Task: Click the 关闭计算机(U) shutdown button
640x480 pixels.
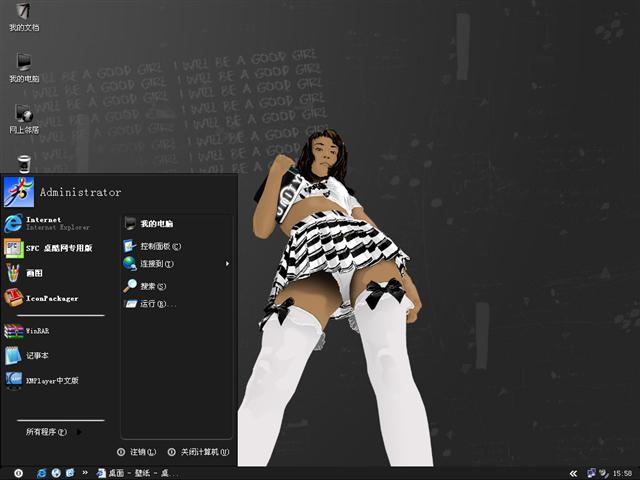Action: click(x=198, y=452)
